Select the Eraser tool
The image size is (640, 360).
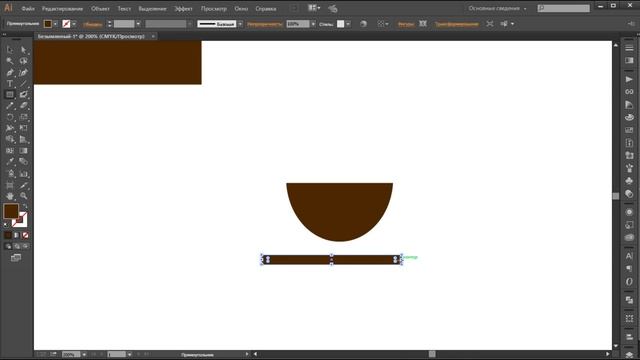click(24, 106)
